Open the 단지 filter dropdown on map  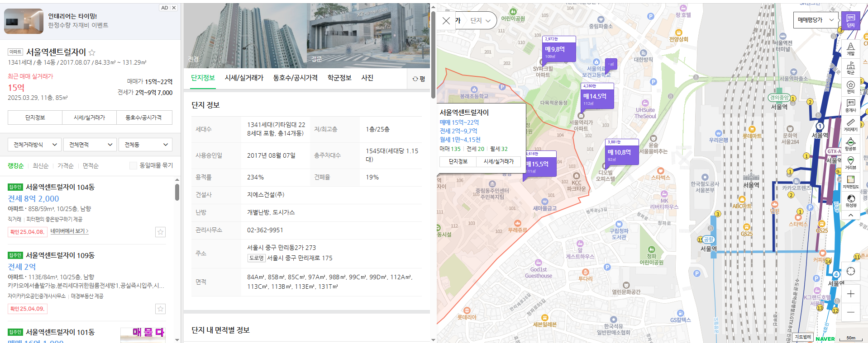[x=480, y=21]
